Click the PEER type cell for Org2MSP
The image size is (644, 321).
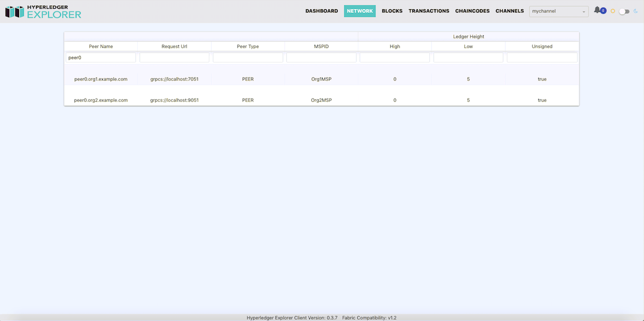(x=248, y=100)
